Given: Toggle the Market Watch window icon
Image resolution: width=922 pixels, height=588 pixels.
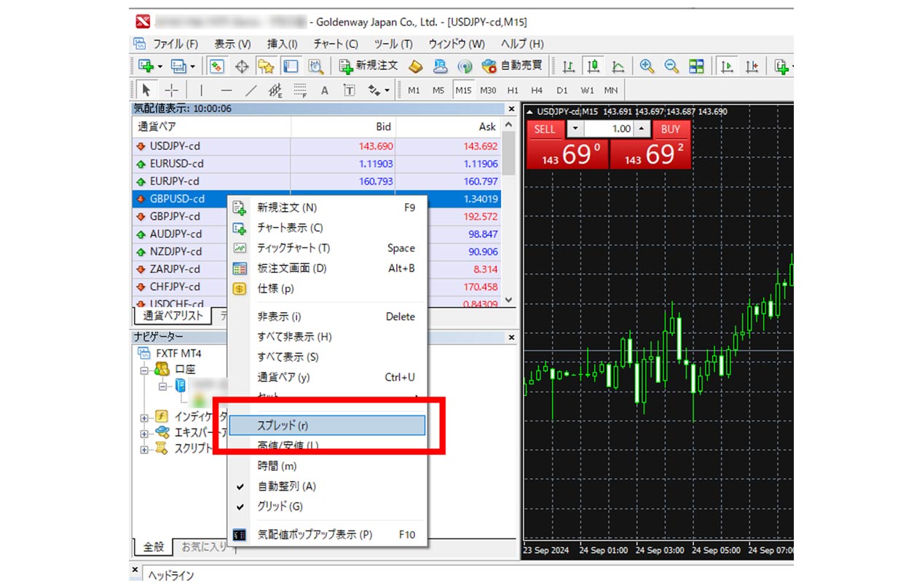Looking at the screenshot, I should click(x=216, y=66).
